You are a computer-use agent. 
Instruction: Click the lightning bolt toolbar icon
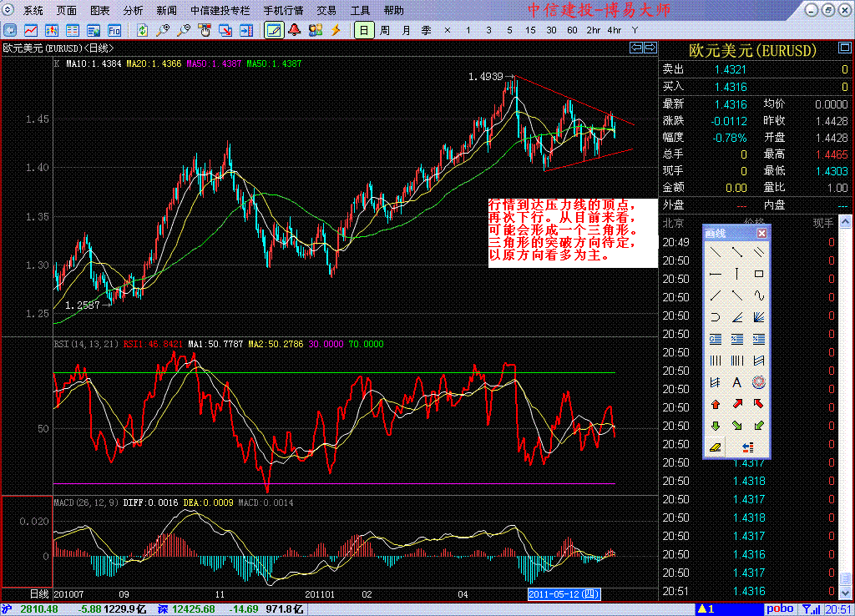336,30
